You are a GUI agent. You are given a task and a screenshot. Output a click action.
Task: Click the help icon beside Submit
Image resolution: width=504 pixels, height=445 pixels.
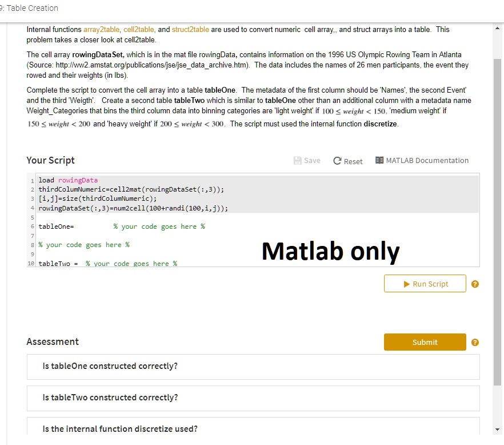475,342
